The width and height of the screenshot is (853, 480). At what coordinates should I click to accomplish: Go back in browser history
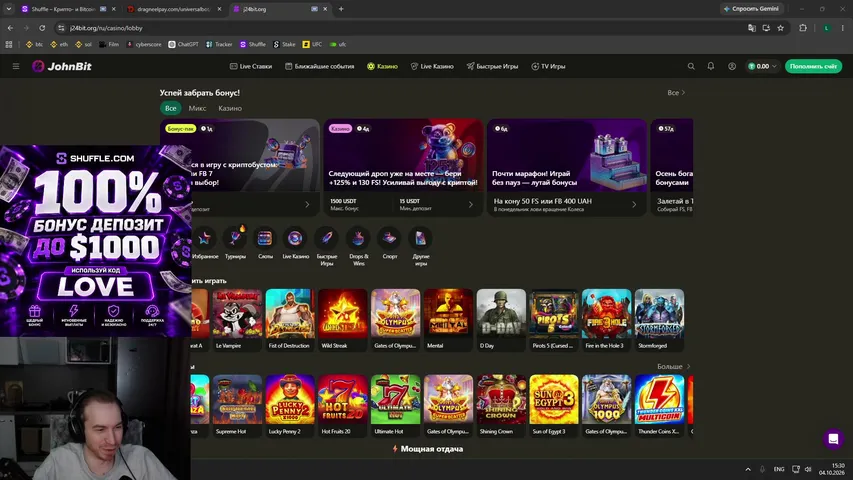[10, 28]
